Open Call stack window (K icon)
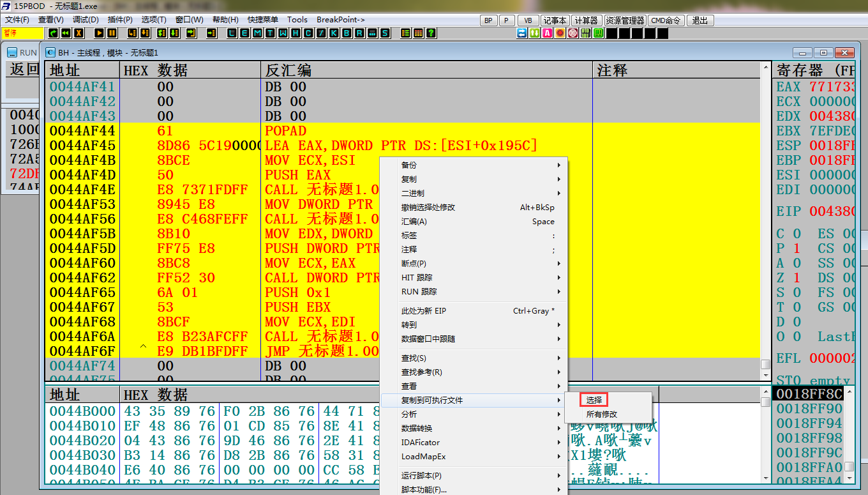 coord(334,33)
